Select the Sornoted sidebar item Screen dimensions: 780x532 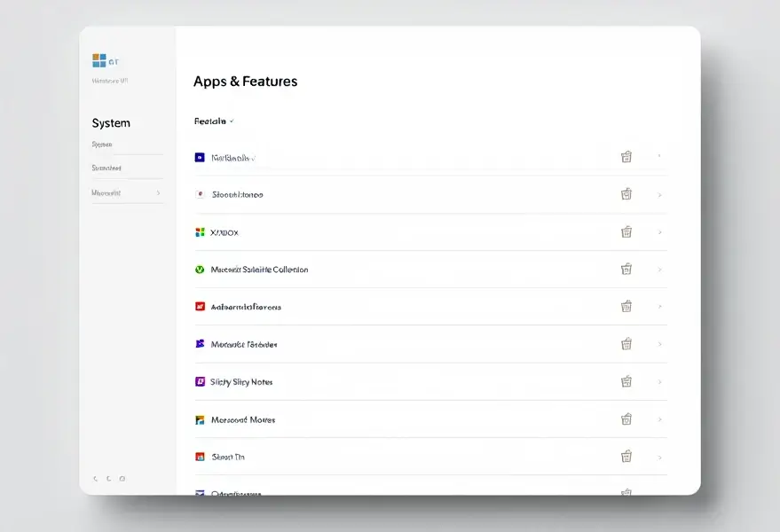106,168
